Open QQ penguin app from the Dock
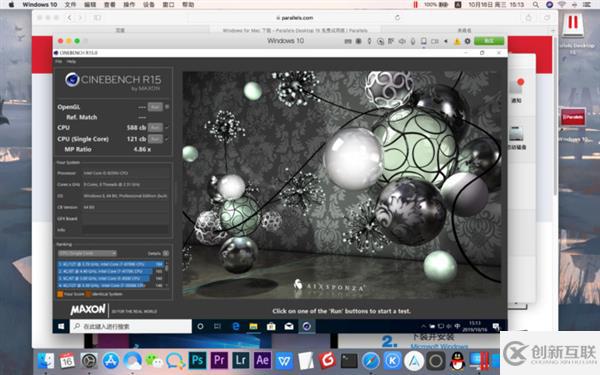The image size is (600, 375). click(x=457, y=360)
